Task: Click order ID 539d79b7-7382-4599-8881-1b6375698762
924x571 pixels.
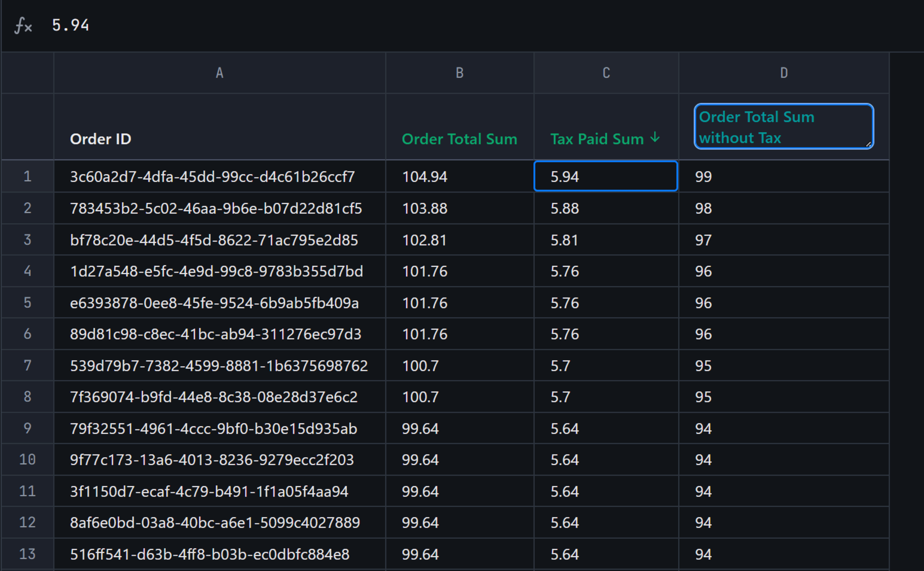Action: [219, 366]
